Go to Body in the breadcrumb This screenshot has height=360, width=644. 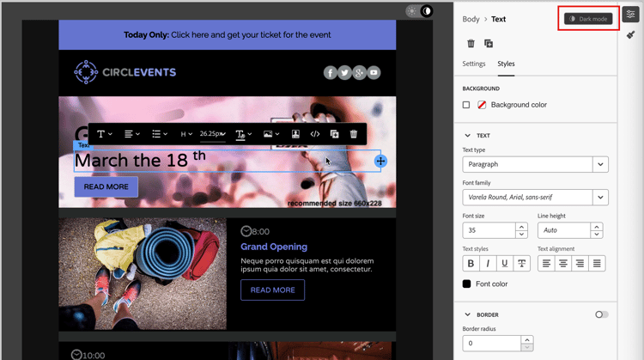click(x=471, y=19)
